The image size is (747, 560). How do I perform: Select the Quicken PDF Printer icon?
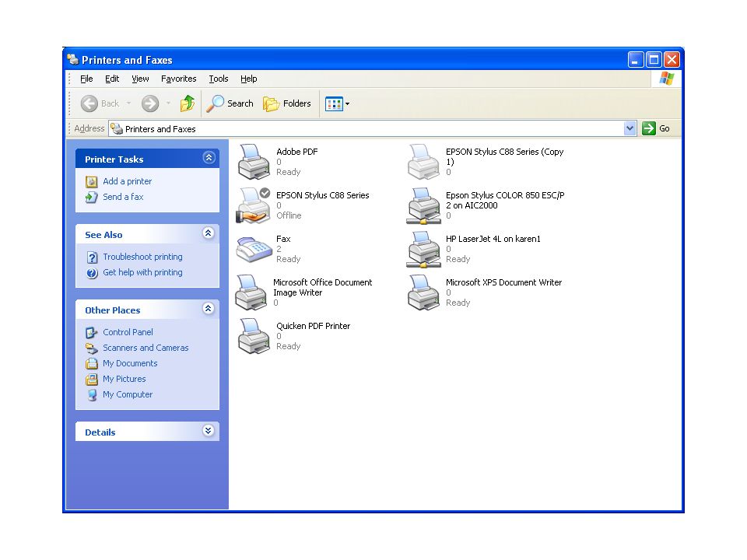tap(254, 336)
